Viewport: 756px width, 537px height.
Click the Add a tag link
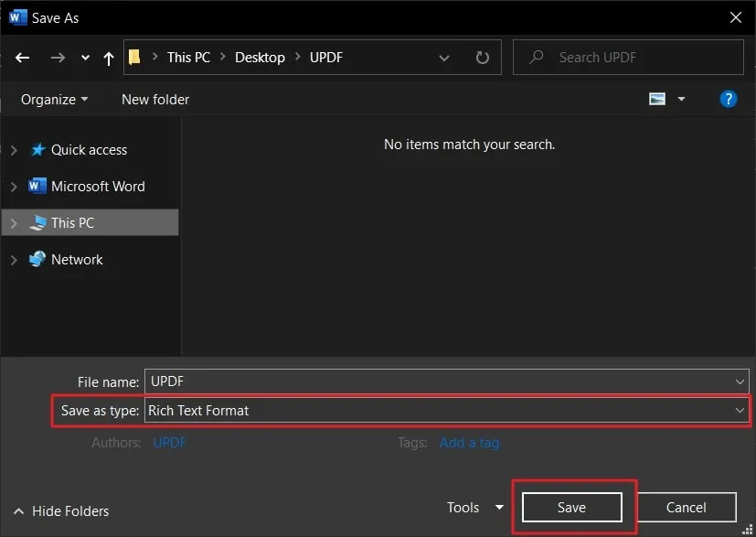(469, 442)
